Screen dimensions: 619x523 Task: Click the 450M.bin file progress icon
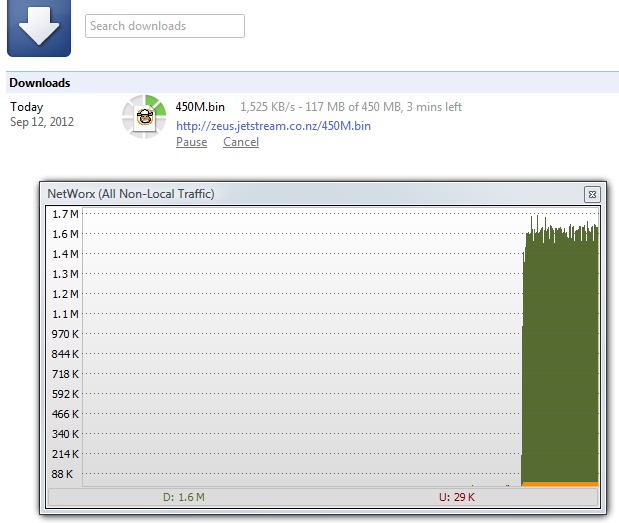coord(144,117)
